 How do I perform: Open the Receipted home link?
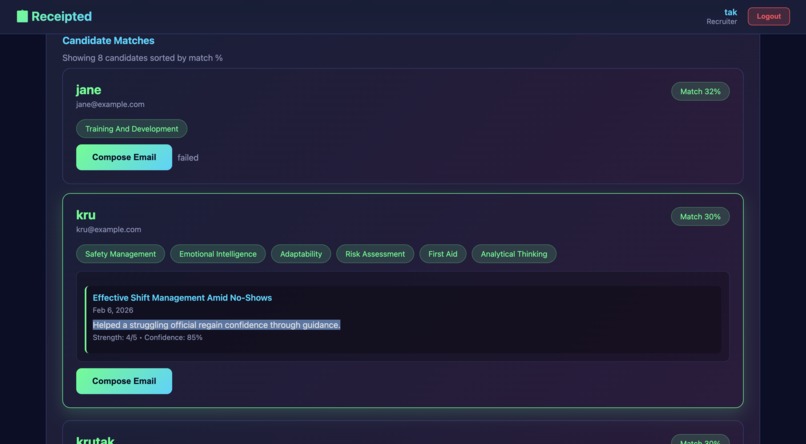pos(54,16)
